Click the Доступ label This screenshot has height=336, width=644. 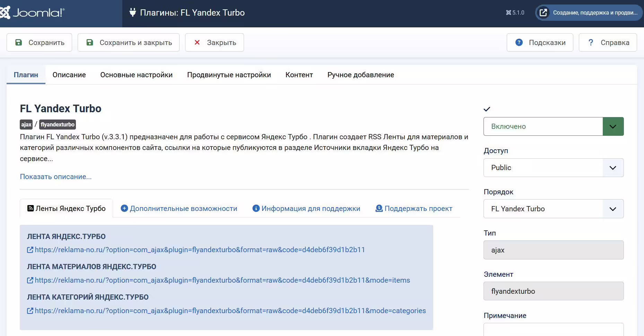[x=496, y=151]
